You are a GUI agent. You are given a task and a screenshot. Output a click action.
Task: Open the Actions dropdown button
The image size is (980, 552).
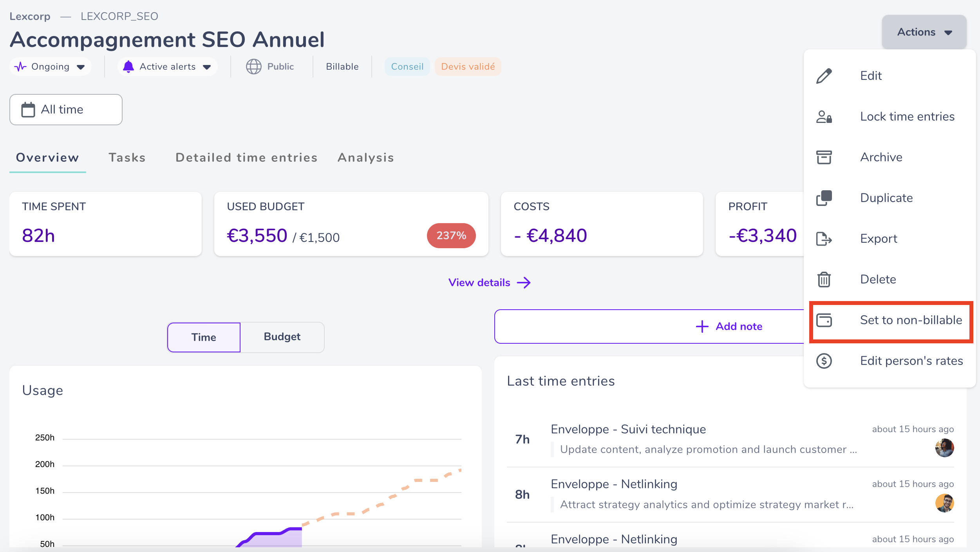click(924, 32)
